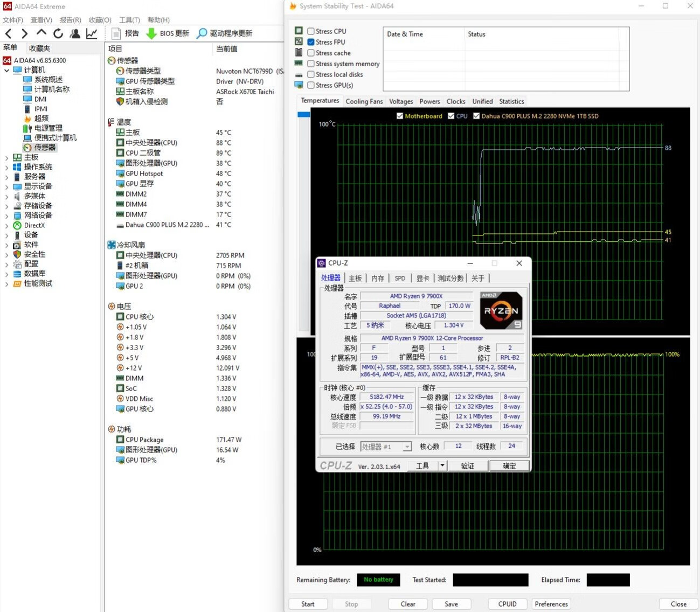Open the 内存 tab in CPU-Z
Viewport: 700px width, 612px height.
377,279
